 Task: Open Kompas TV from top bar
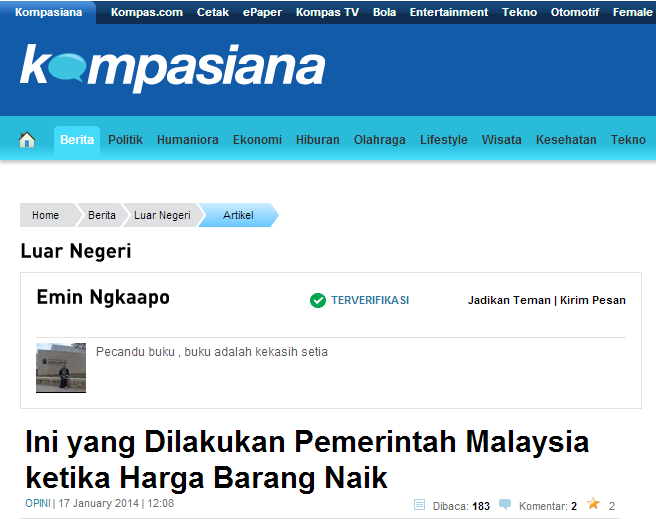[329, 12]
